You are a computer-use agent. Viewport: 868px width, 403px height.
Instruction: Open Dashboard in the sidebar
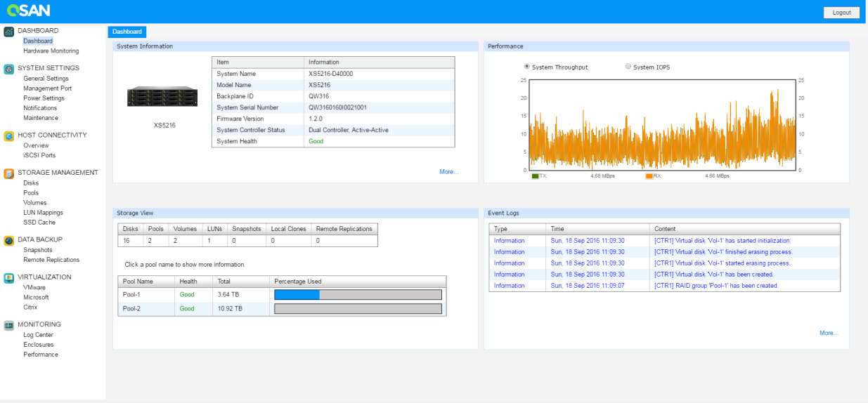(38, 41)
